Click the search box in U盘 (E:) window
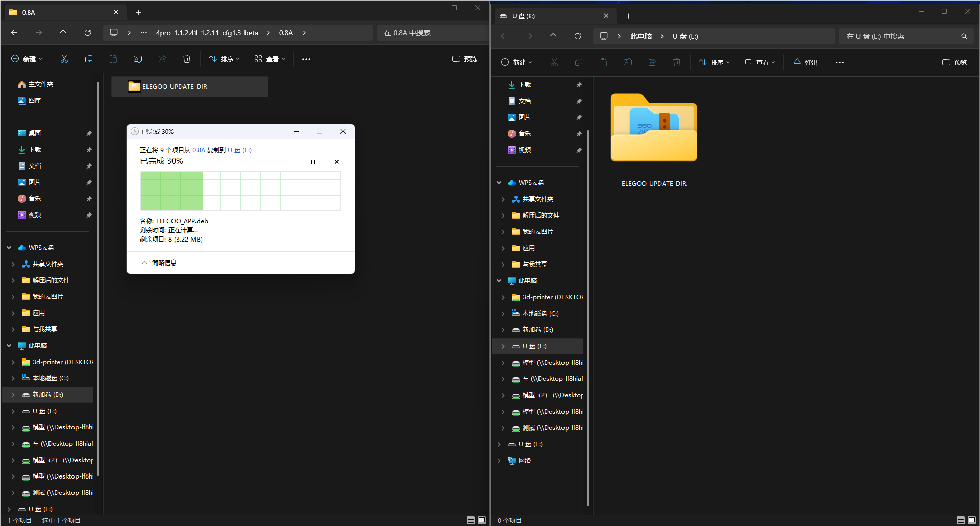 click(x=901, y=36)
